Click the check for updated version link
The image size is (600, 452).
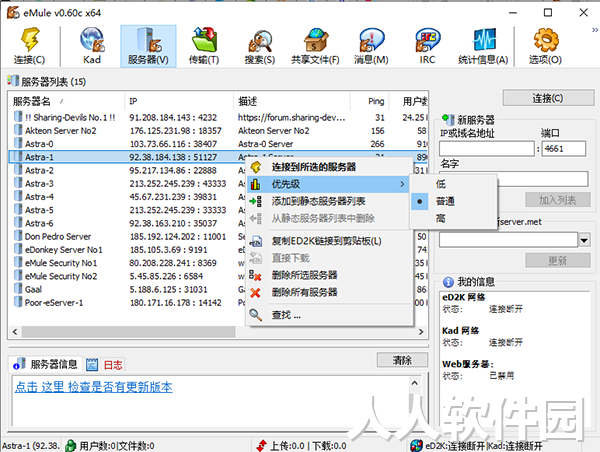click(94, 387)
